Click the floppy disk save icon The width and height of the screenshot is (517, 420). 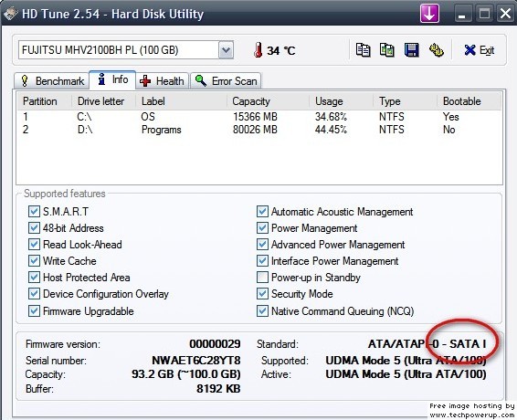[x=411, y=50]
